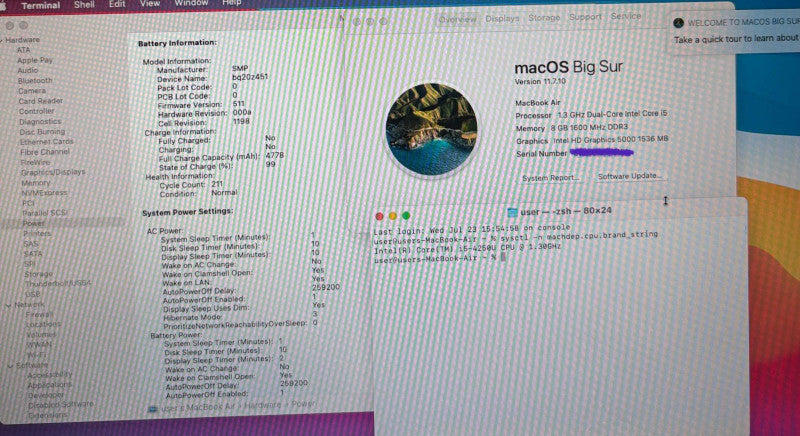Select Wi-Fi under Network
Viewport: 800px width, 436px height.
(37, 354)
